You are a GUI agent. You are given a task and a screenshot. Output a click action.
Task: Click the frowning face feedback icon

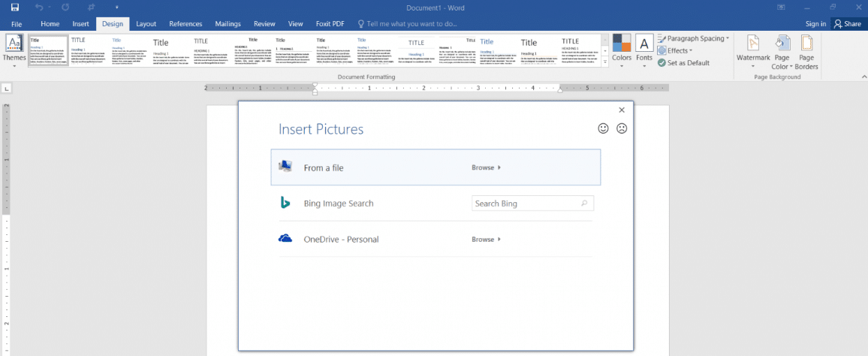(622, 128)
